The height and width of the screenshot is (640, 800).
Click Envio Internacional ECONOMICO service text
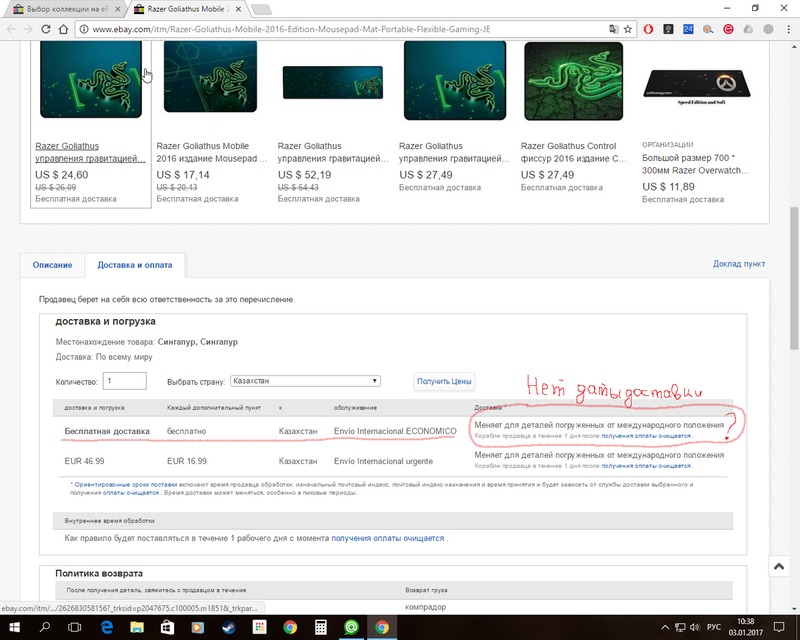point(395,431)
